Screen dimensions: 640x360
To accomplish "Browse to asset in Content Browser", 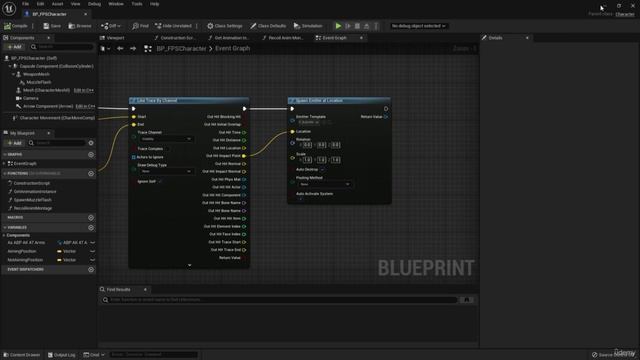I will (x=80, y=26).
